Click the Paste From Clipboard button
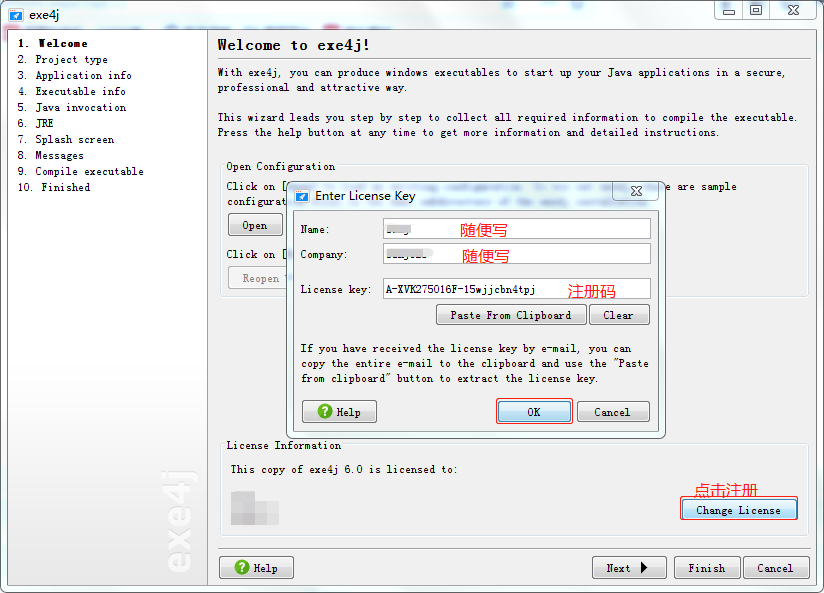824x593 pixels. coord(511,315)
